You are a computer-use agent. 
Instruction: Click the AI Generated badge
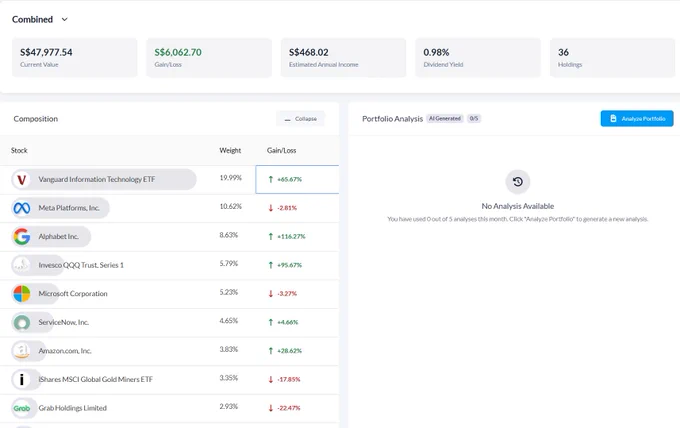tap(445, 118)
